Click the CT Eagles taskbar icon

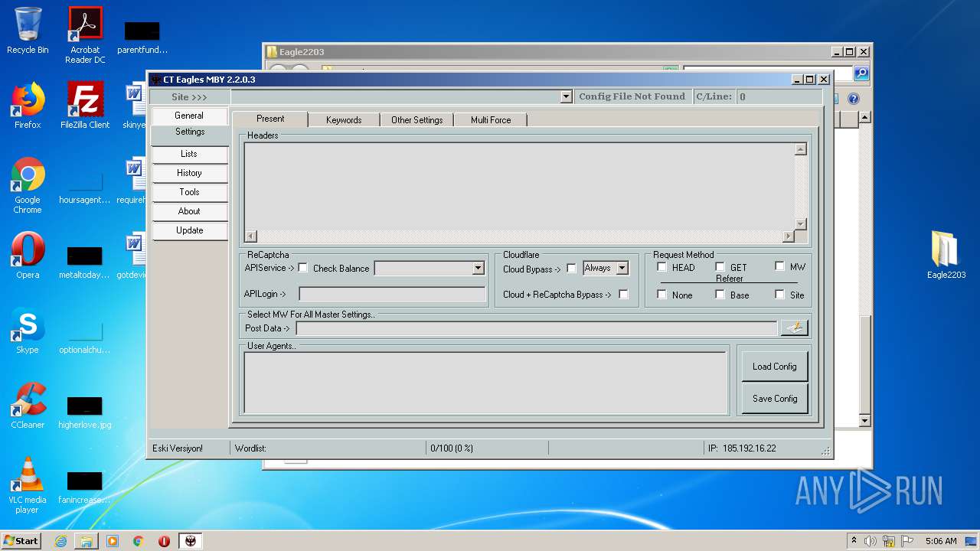coord(191,541)
